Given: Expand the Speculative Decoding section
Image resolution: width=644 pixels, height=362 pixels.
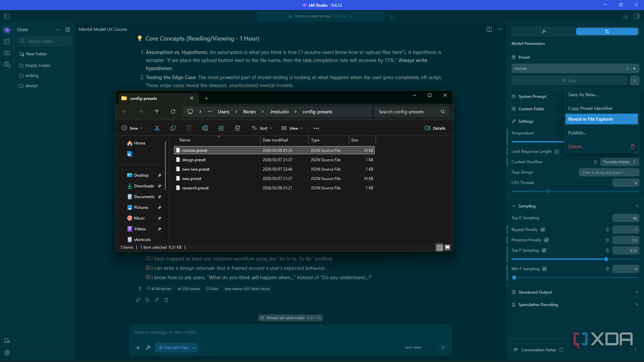Looking at the screenshot, I should (x=575, y=305).
